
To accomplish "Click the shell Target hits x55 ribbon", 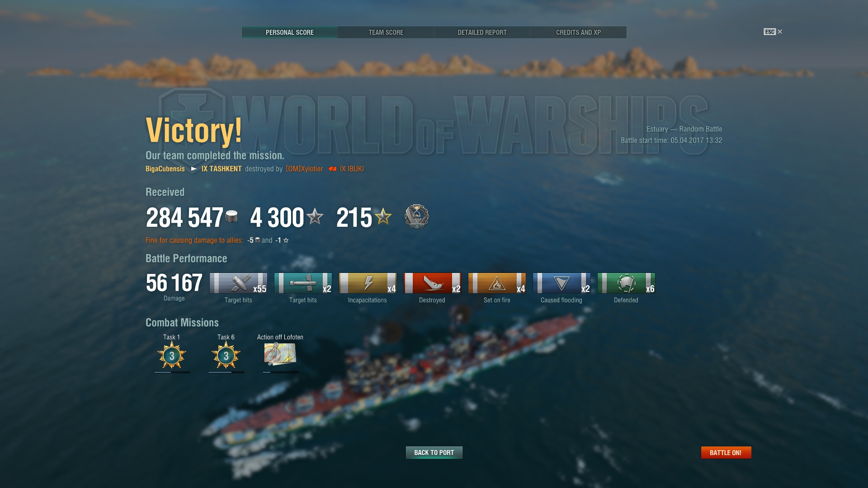I will click(x=238, y=283).
